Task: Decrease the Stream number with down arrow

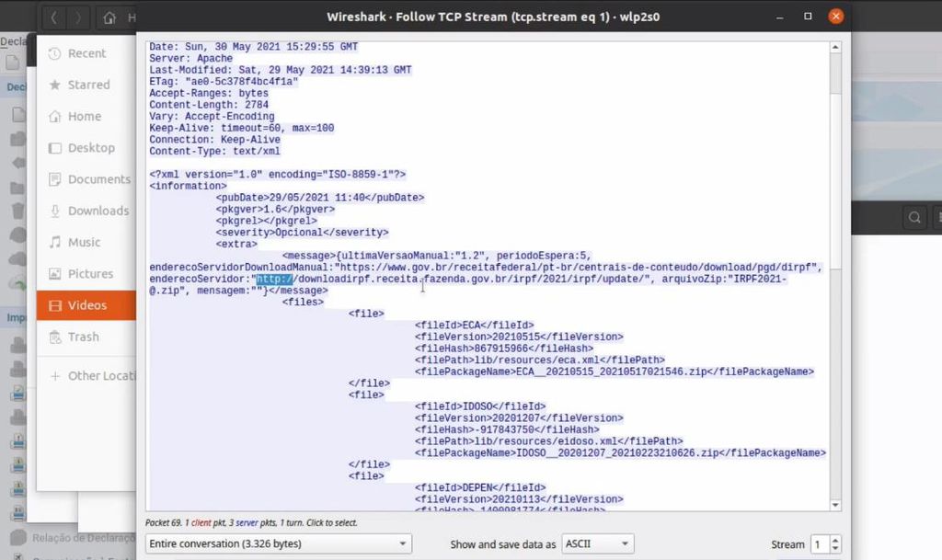Action: 835,549
